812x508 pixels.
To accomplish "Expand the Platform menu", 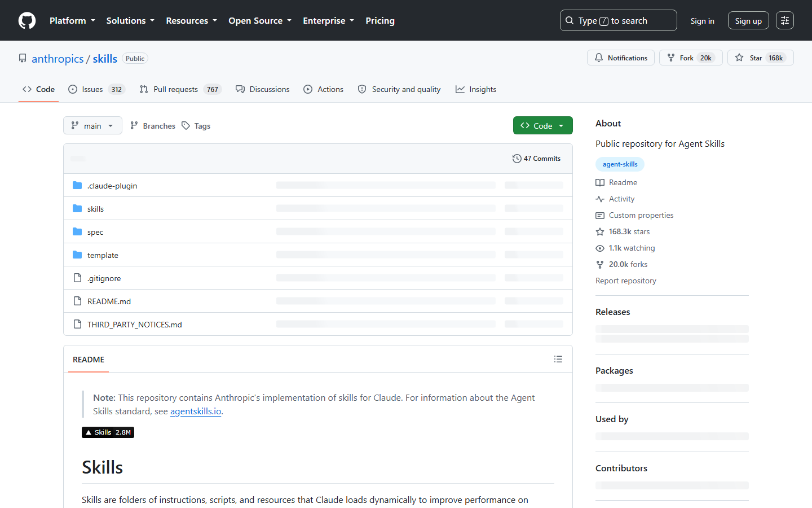I will click(72, 20).
